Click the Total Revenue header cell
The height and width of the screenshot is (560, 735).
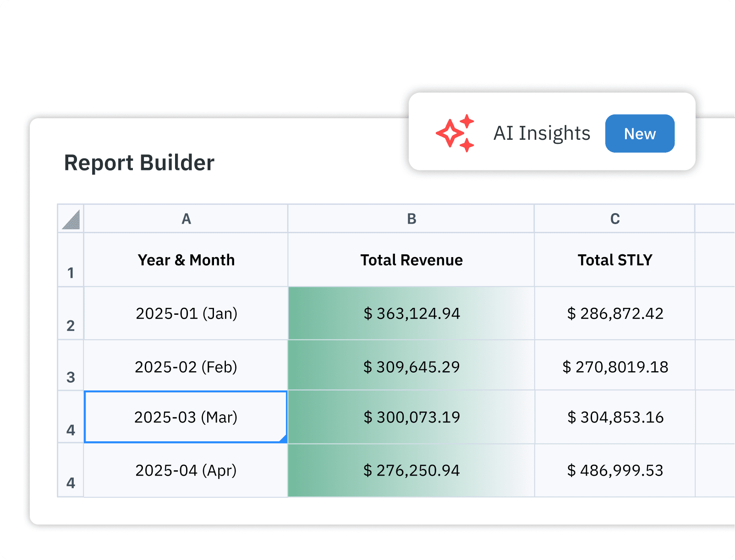tap(411, 260)
